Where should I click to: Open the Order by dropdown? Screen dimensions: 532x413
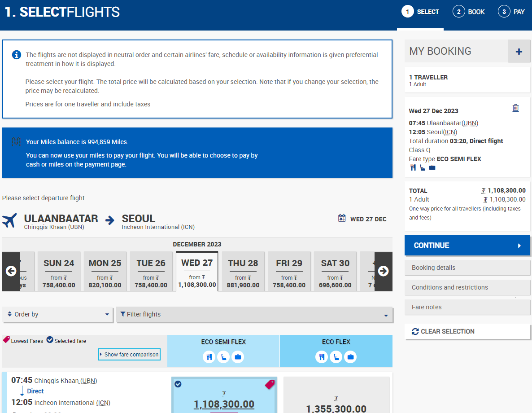point(58,315)
